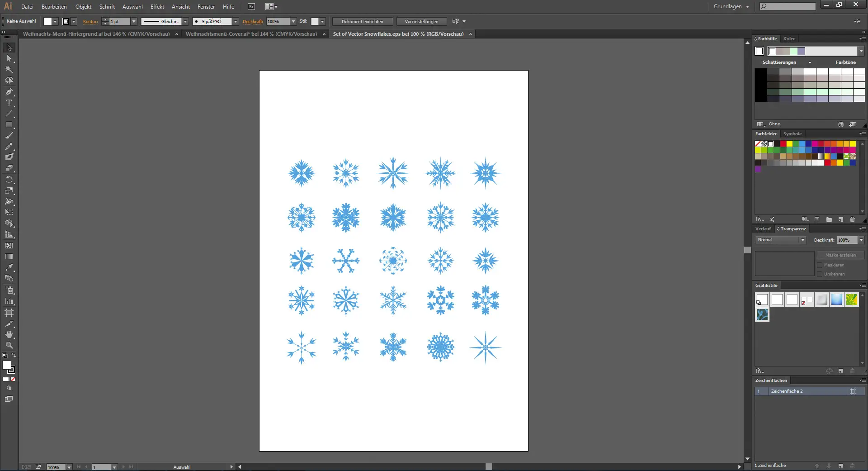Screen dimensions: 868x471
Task: Click the Dokument einrichten button
Action: coord(362,22)
